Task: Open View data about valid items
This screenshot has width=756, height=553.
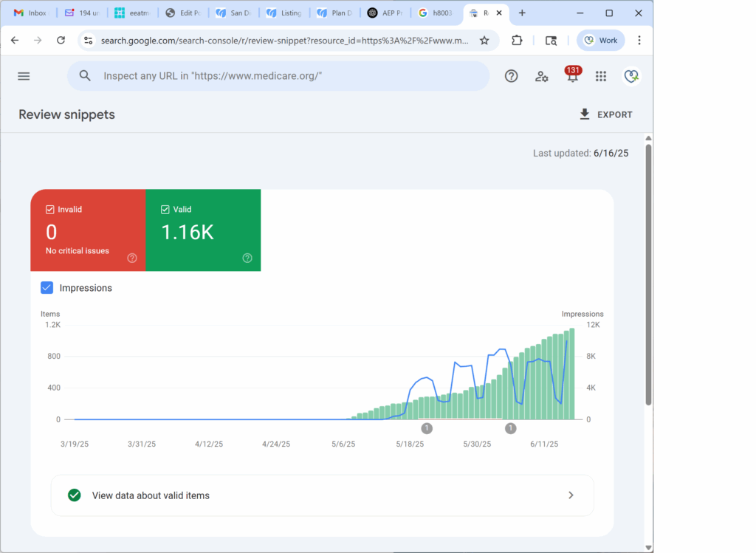Action: (x=322, y=495)
